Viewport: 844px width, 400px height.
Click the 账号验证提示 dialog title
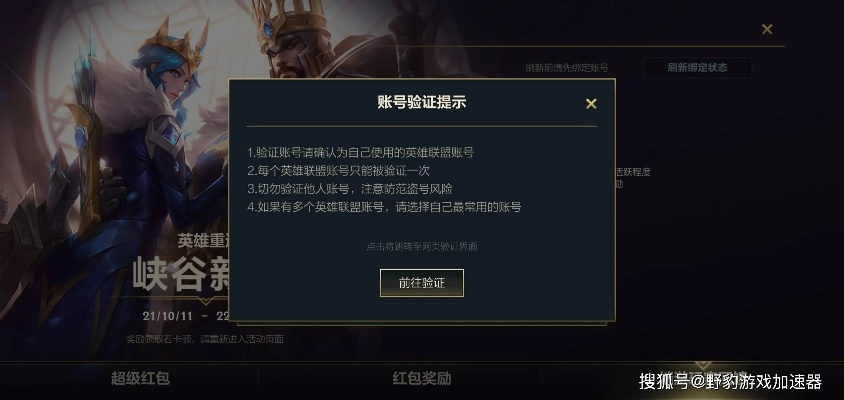421,103
